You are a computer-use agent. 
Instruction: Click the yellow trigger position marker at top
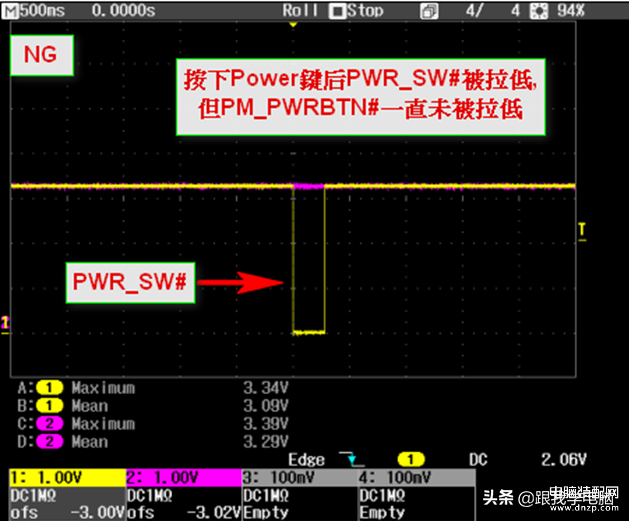(x=293, y=24)
